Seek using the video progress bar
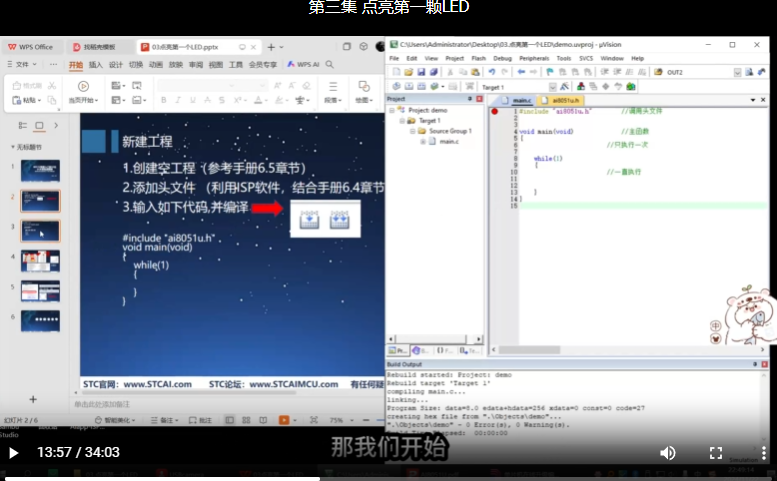The image size is (777, 481). 388,479
